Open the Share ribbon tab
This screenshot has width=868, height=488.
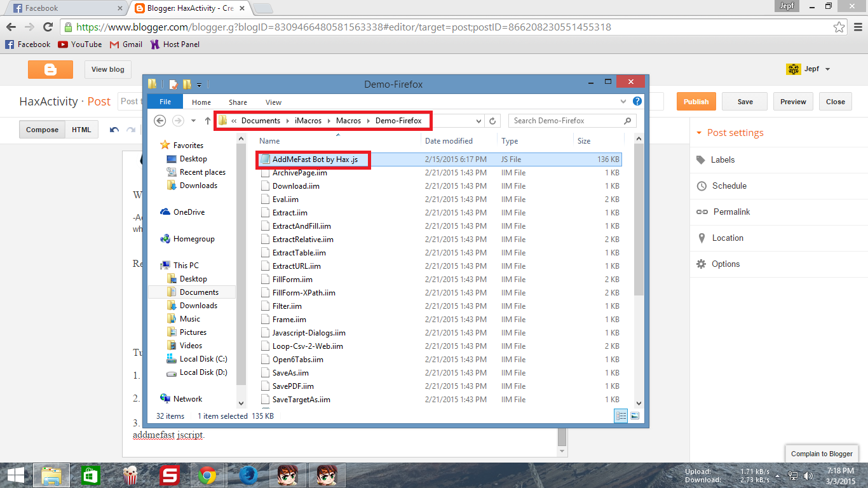[x=238, y=102]
